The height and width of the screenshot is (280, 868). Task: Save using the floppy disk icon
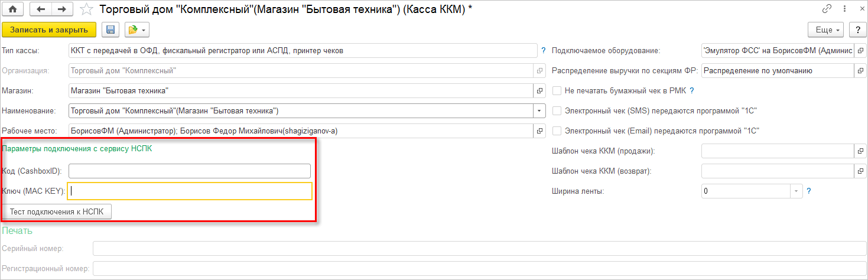click(x=110, y=30)
